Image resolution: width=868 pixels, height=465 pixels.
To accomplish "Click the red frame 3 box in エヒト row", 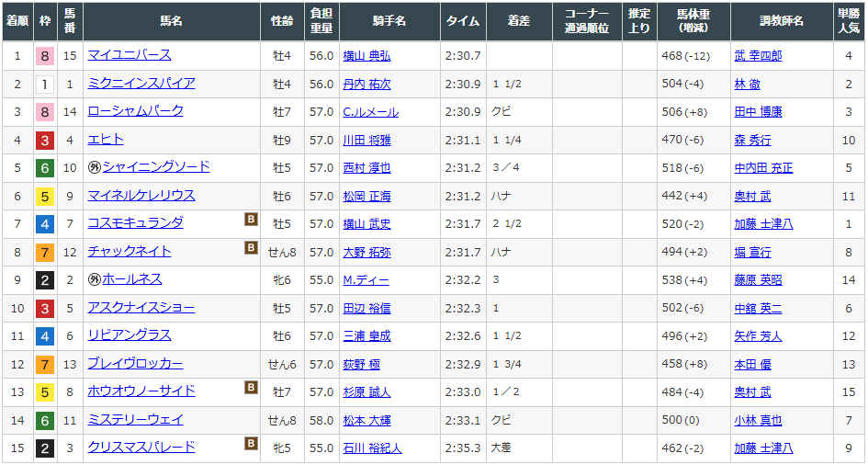I will pos(44,141).
